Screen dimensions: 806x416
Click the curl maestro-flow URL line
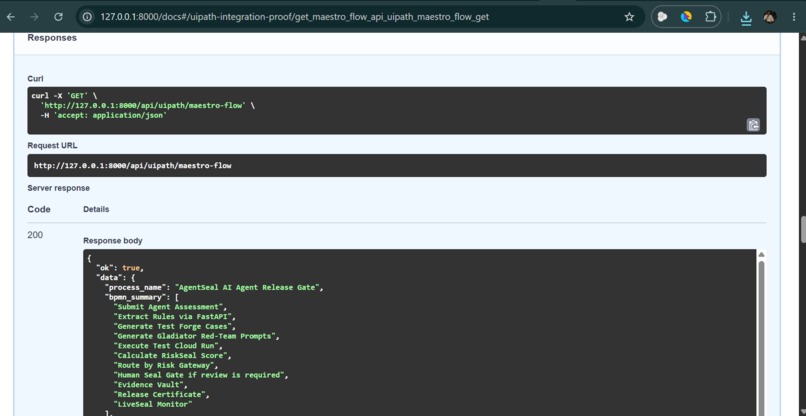click(x=148, y=105)
